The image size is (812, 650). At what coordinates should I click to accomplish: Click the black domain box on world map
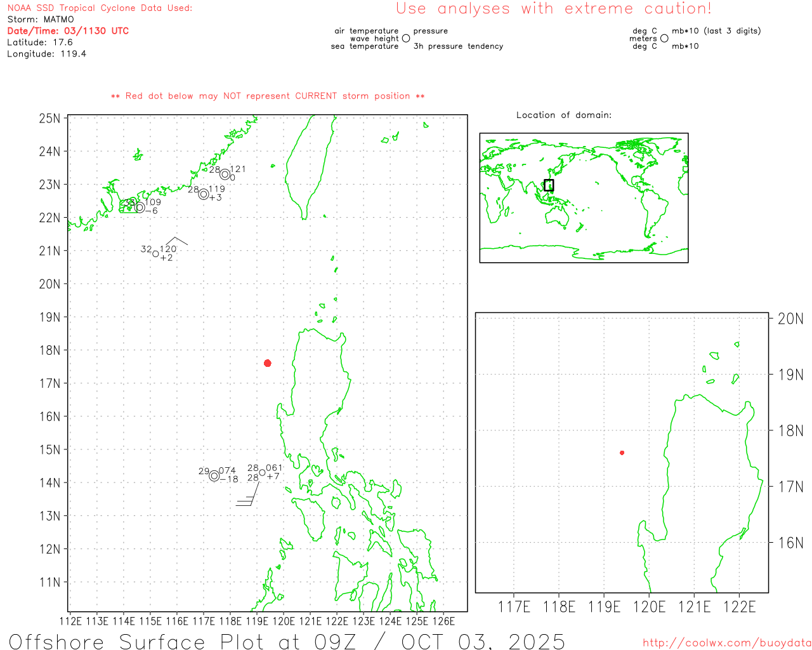pyautogui.click(x=549, y=185)
